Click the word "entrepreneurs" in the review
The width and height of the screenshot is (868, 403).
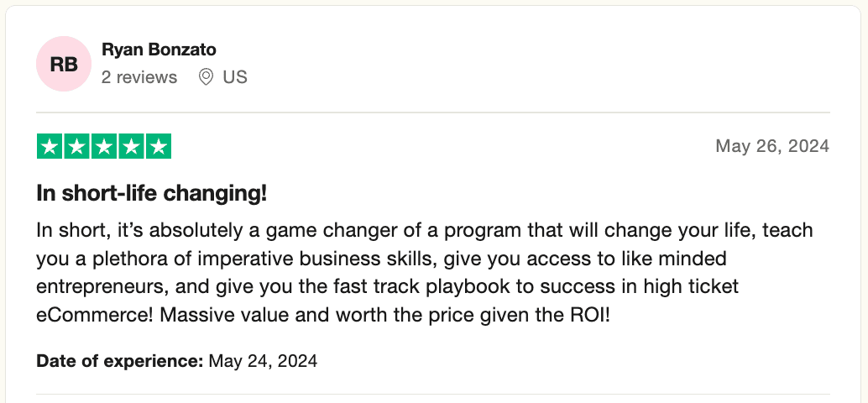click(x=100, y=285)
